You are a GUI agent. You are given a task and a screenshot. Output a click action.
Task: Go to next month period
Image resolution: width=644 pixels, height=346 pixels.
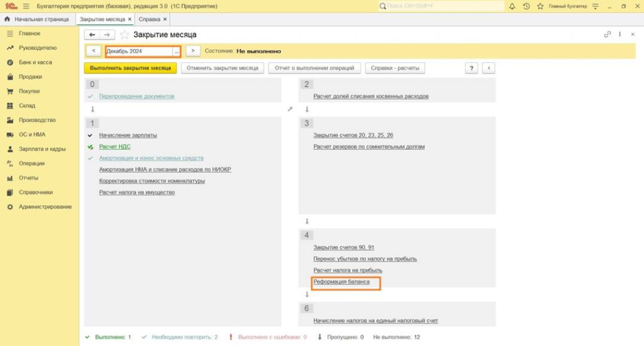coord(193,51)
